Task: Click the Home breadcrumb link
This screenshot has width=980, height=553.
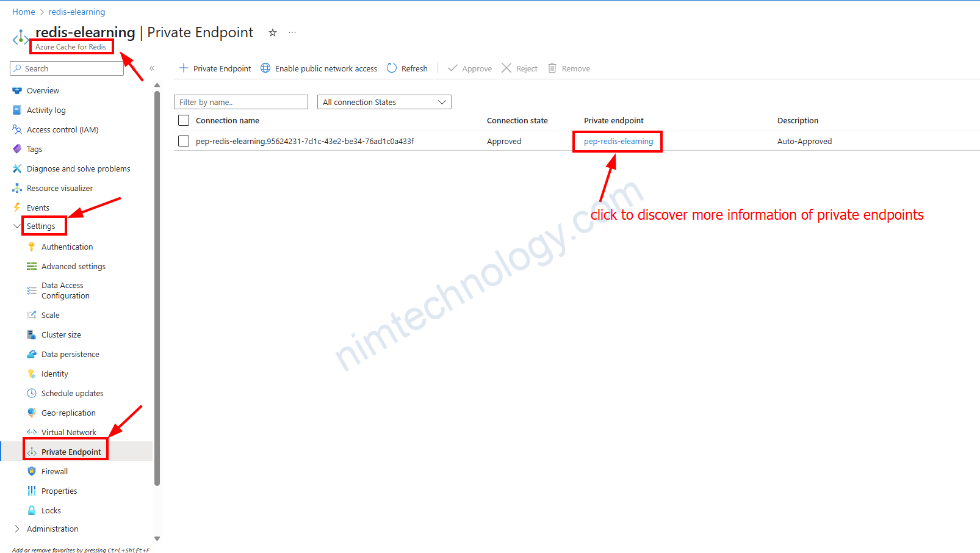Action: point(24,12)
